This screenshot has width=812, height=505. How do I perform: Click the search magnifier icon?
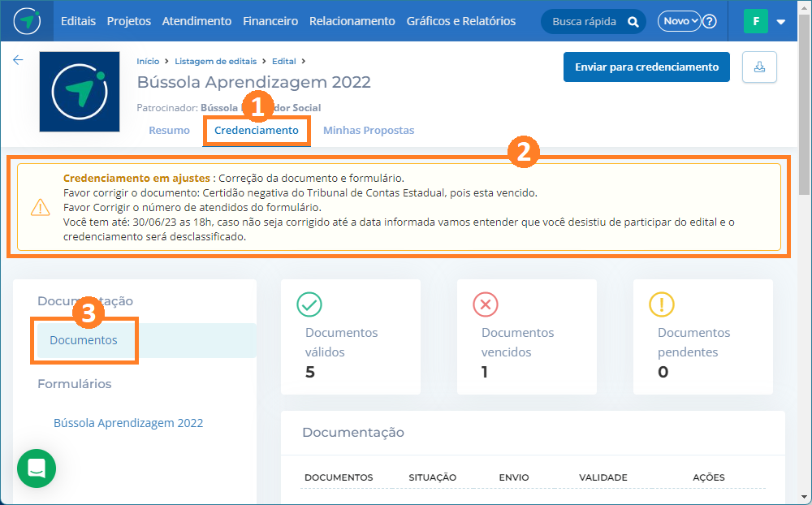(633, 22)
